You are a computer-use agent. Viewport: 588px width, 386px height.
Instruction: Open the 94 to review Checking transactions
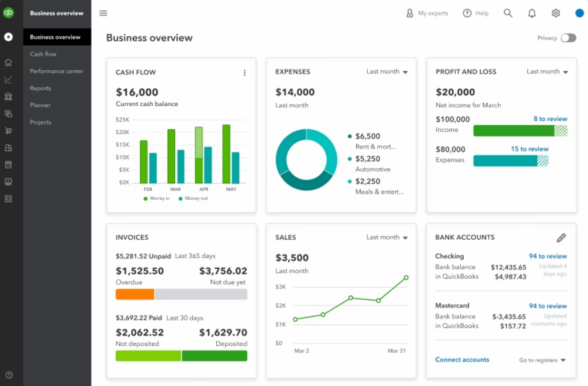coord(548,256)
